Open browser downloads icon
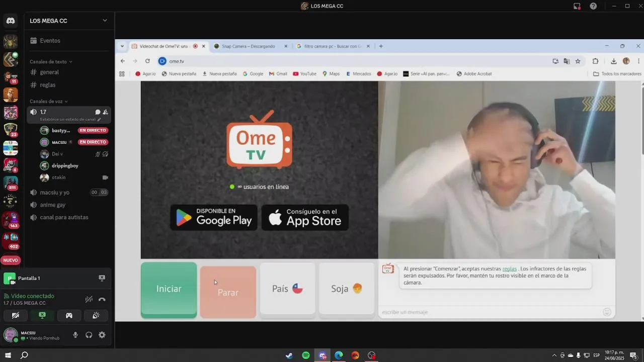Screen dimensions: 644x362 [x=613, y=61]
